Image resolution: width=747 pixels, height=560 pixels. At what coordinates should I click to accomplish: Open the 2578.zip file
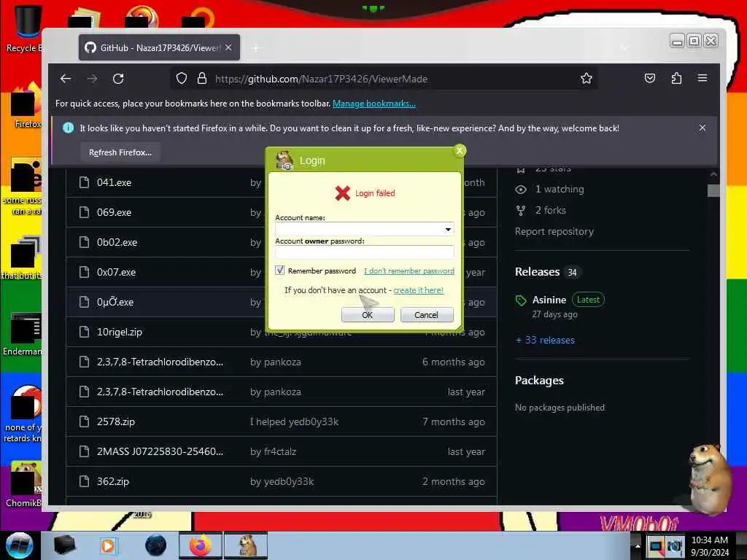116,422
